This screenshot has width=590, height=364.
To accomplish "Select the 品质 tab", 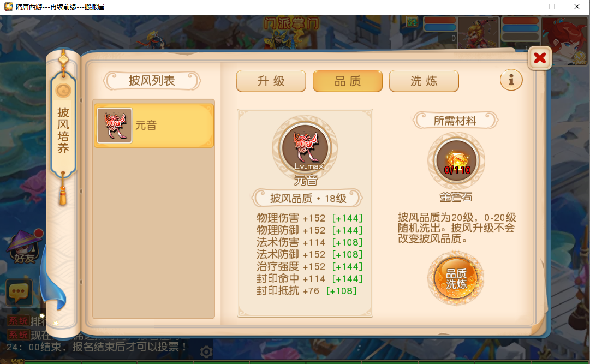I will (x=348, y=81).
